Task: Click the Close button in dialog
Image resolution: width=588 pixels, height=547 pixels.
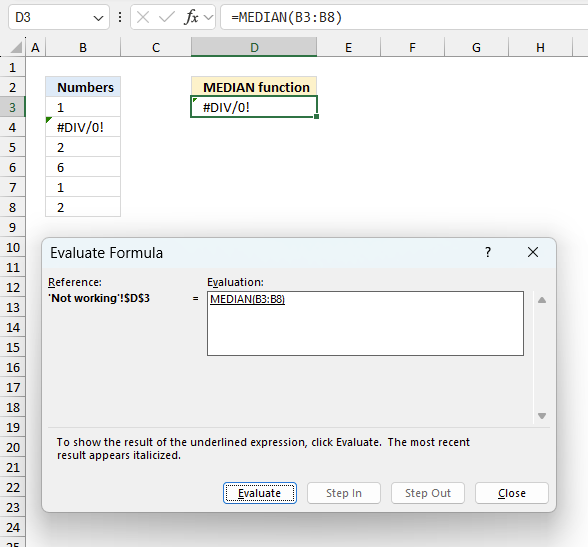Action: [512, 493]
